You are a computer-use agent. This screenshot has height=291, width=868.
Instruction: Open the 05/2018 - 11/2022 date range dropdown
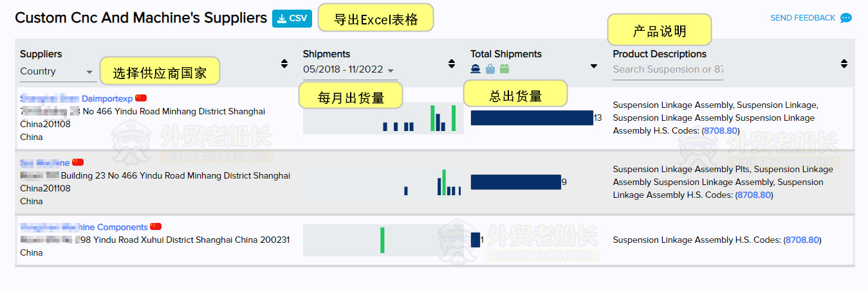click(350, 70)
